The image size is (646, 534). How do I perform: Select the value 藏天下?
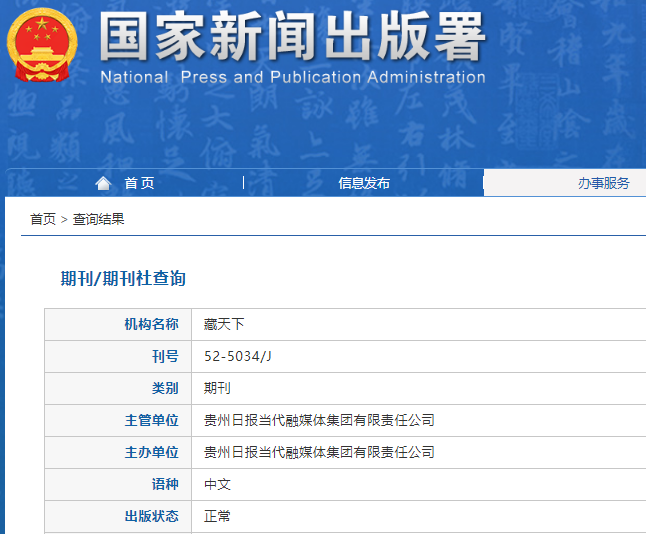224,324
